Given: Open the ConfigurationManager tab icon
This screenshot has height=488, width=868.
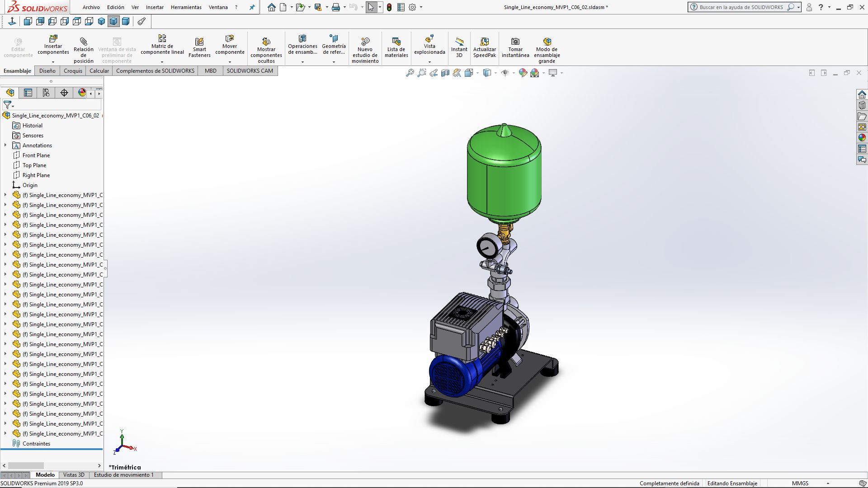Looking at the screenshot, I should click(x=46, y=93).
